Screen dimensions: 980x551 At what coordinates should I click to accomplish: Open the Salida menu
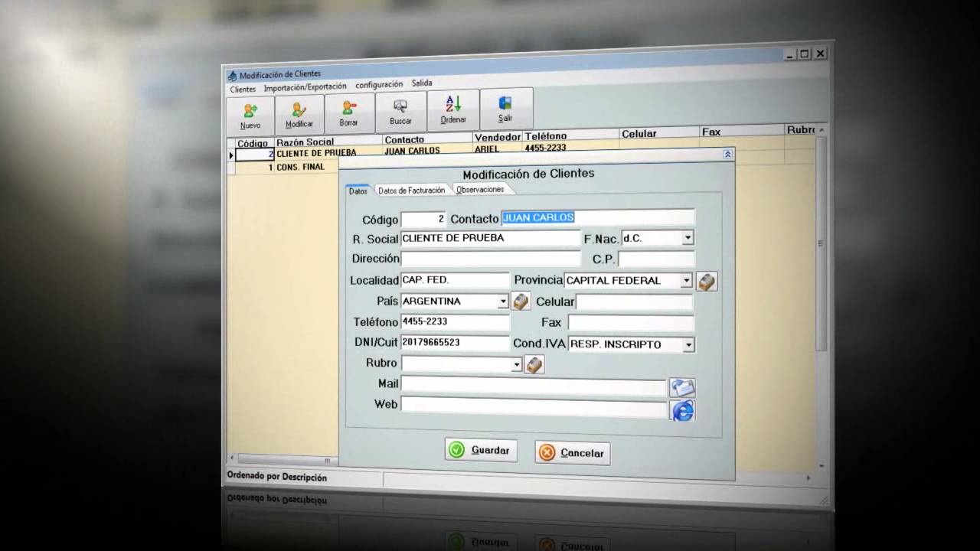(x=422, y=83)
